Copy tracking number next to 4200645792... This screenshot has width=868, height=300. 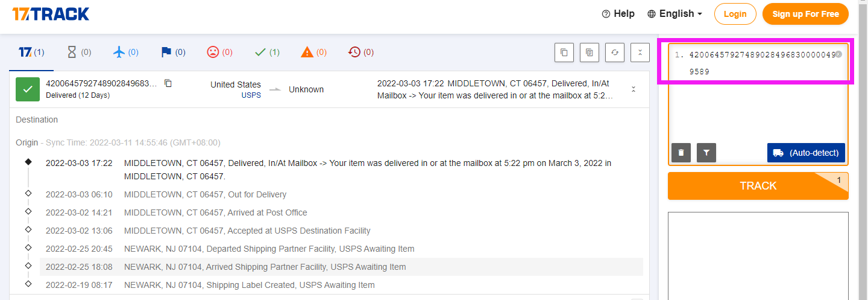(168, 83)
